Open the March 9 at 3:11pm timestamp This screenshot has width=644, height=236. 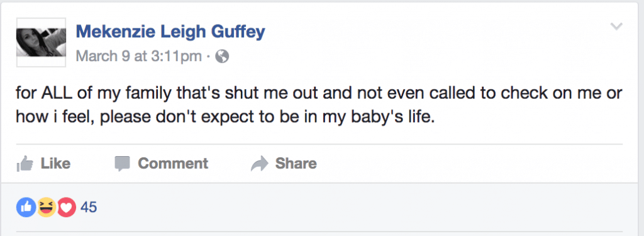(x=139, y=56)
